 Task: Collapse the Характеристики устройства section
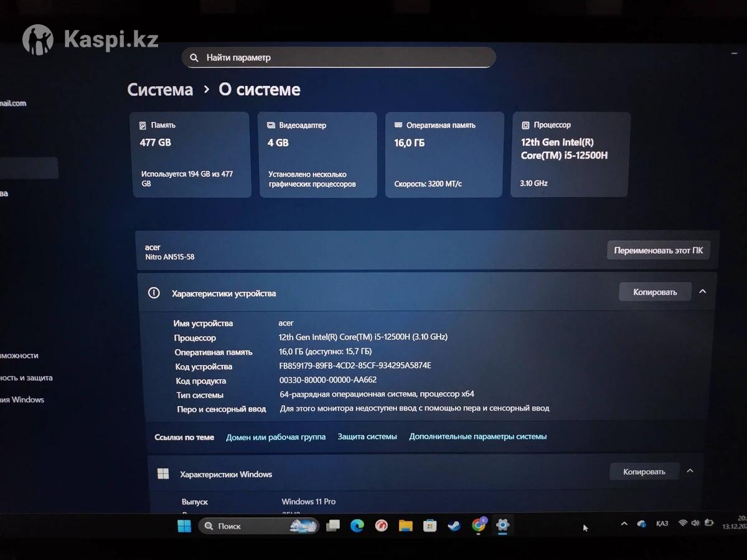click(702, 291)
